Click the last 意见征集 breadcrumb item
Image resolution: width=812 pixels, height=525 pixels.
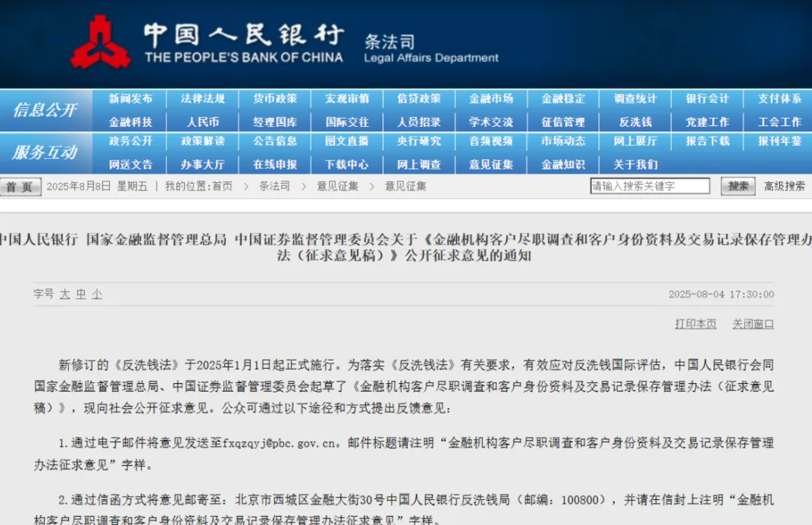point(406,186)
